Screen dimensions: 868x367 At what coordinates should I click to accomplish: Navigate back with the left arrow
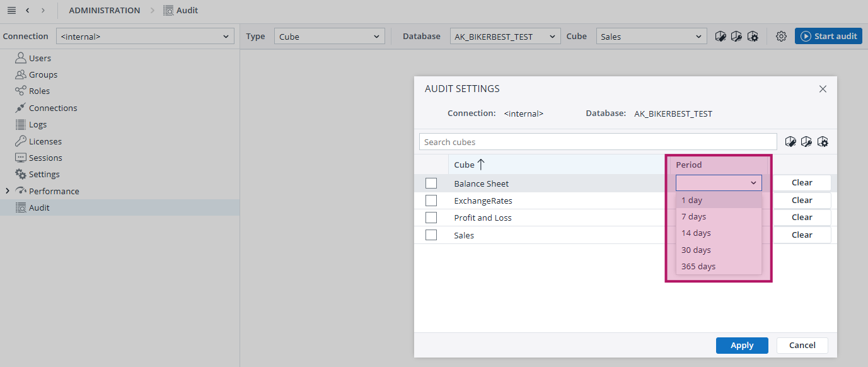coord(28,11)
